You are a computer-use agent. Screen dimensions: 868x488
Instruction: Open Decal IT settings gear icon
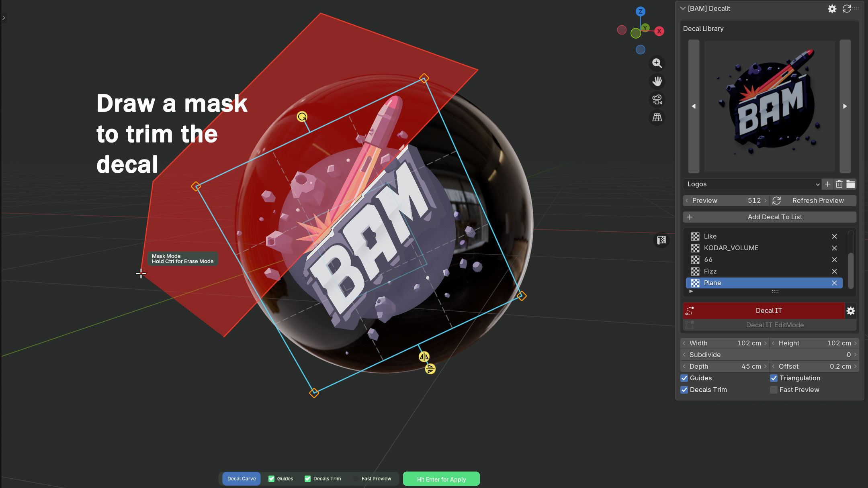point(851,311)
